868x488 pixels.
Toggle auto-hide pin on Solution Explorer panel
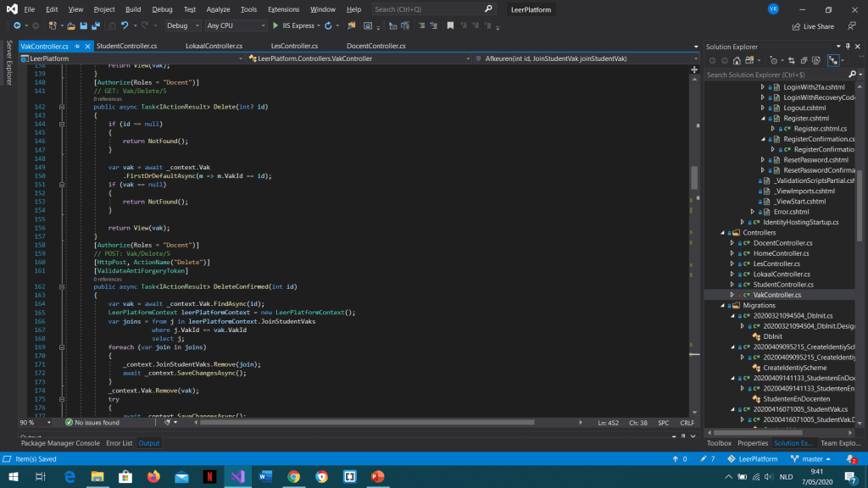coord(847,47)
